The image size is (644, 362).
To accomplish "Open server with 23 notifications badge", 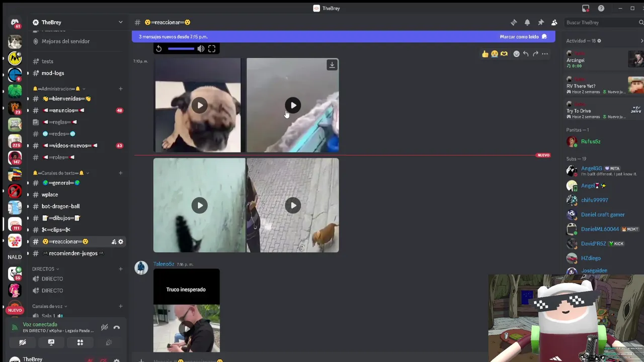I will pos(15,108).
